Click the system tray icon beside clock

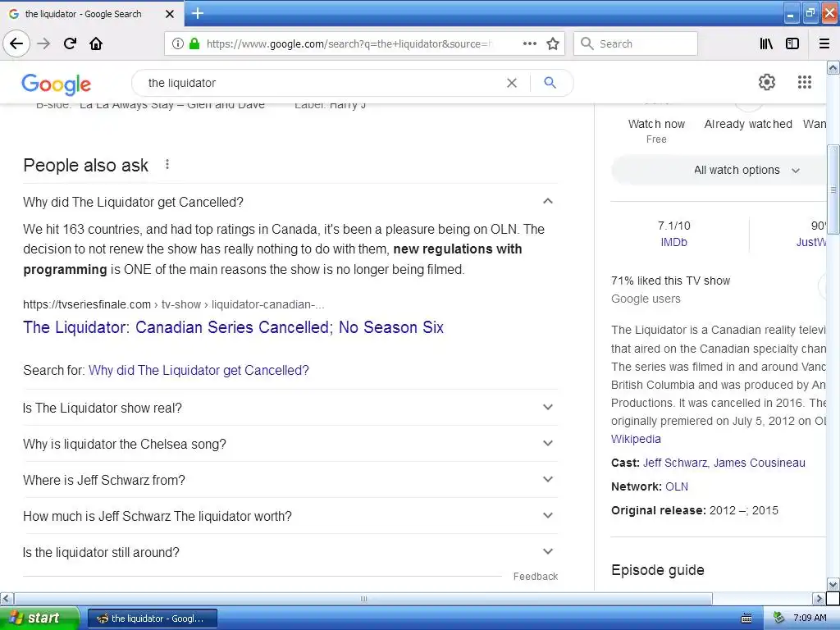tap(778, 618)
